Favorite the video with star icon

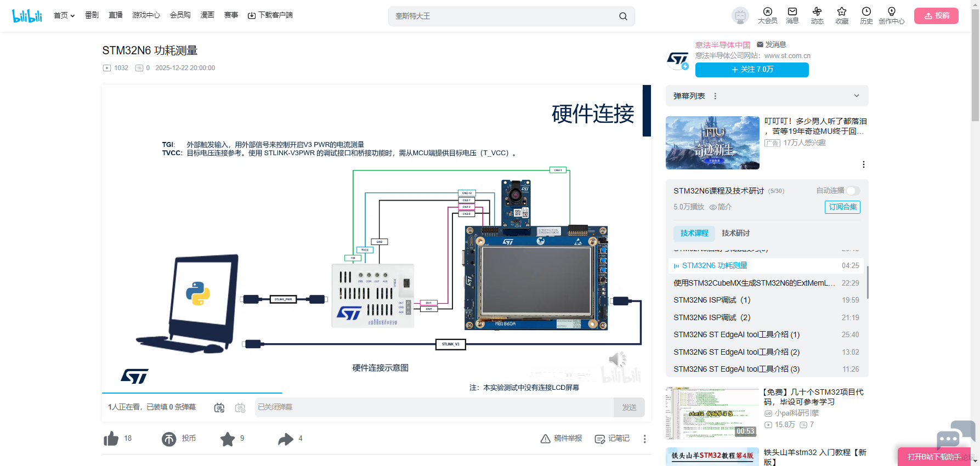[228, 439]
